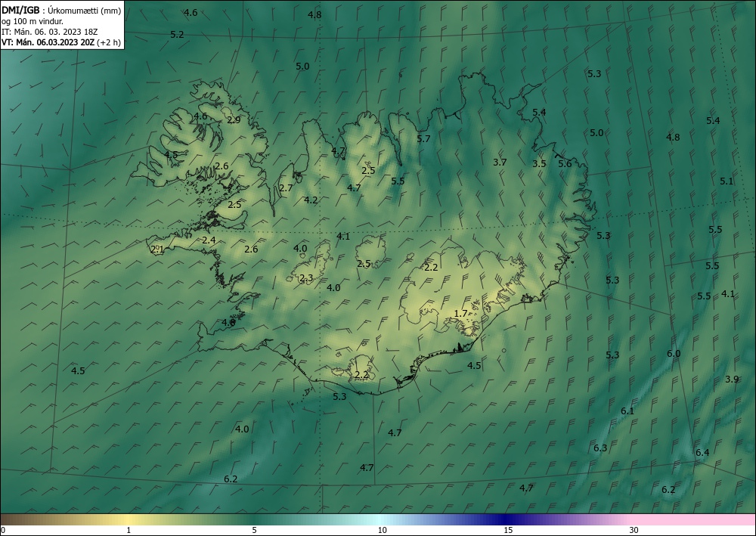The height and width of the screenshot is (536, 756).
Task: Click the dark navy section of the color scale
Action: pyautogui.click(x=507, y=519)
